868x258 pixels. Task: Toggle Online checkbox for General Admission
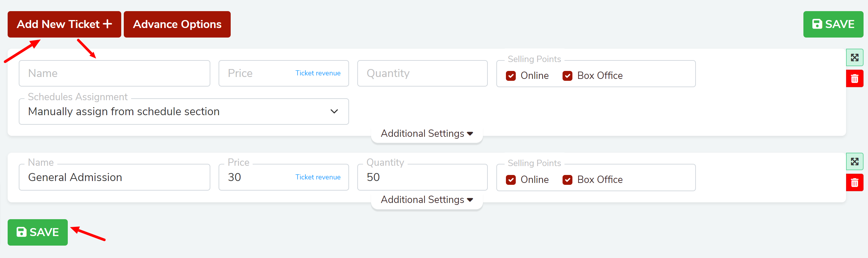[511, 180]
